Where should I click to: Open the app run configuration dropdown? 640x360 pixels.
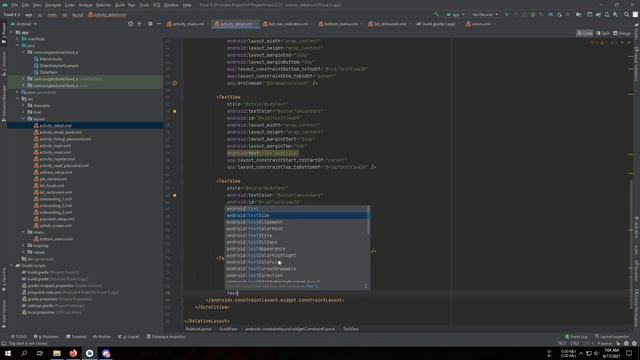coord(456,15)
